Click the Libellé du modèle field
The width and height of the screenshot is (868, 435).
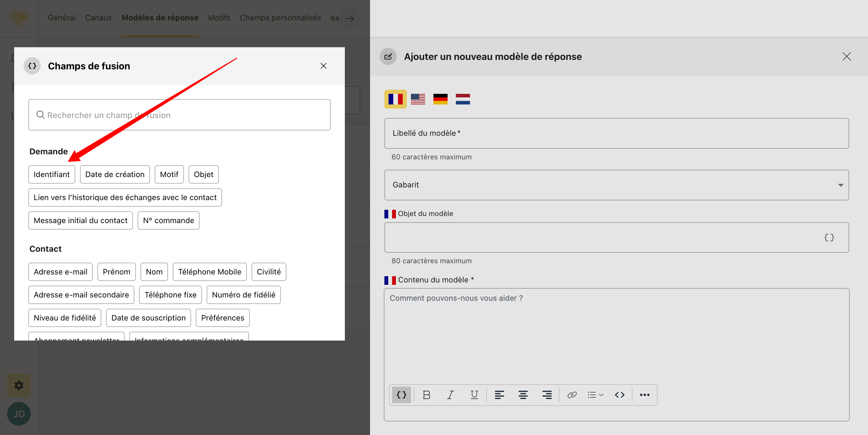point(616,133)
